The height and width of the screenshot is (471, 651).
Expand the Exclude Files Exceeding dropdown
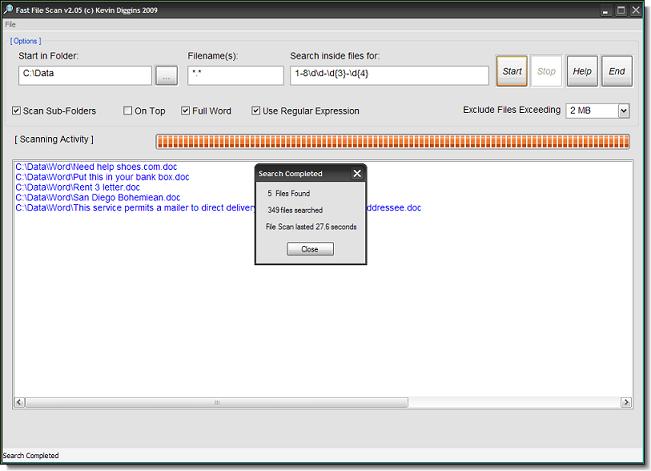pos(623,110)
